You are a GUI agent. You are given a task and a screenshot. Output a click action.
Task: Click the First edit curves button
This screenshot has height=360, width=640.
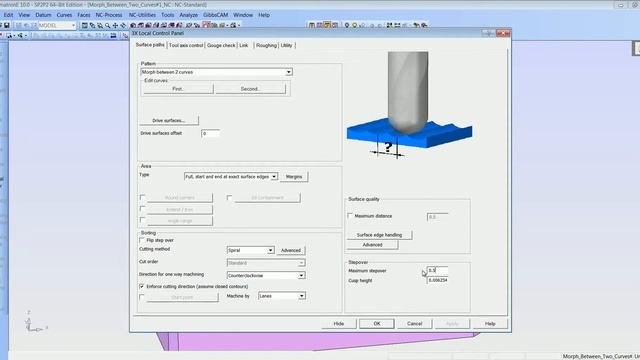tap(178, 89)
